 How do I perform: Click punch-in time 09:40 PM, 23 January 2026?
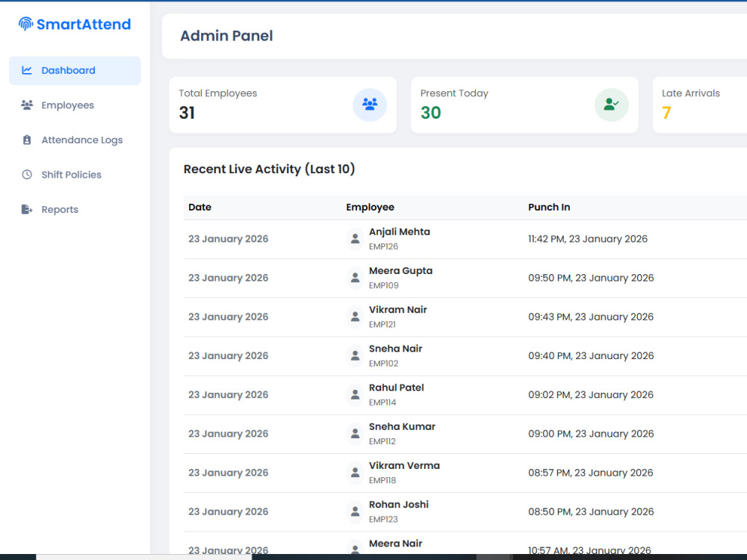click(x=591, y=356)
